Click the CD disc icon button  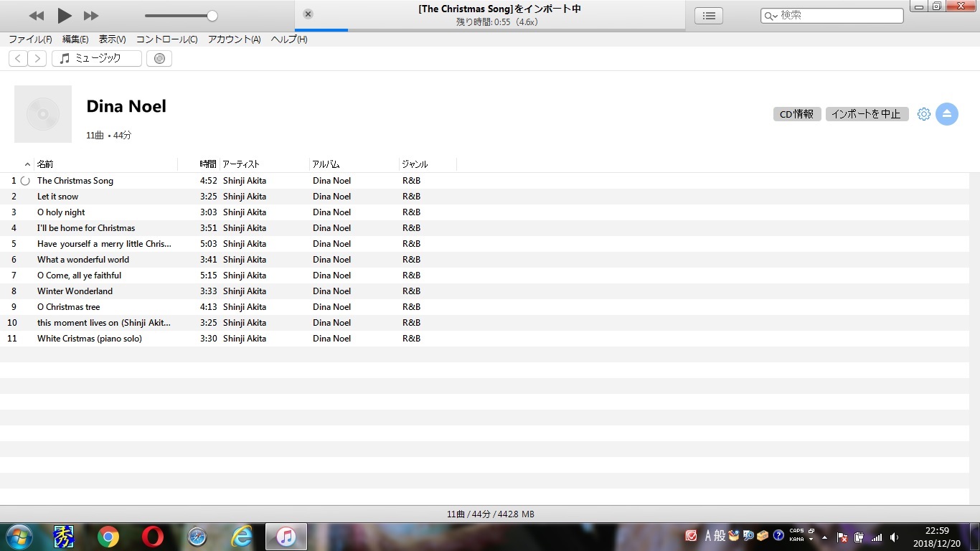tap(159, 59)
